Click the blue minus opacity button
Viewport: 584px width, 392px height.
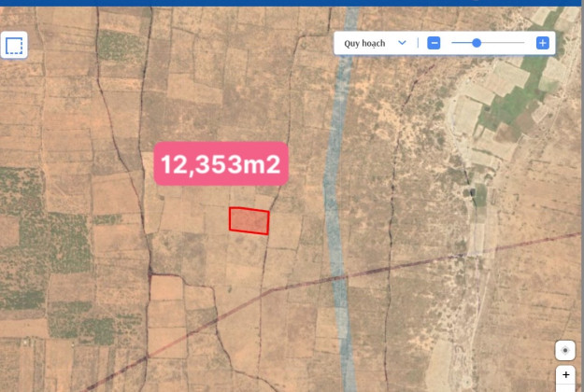click(434, 43)
